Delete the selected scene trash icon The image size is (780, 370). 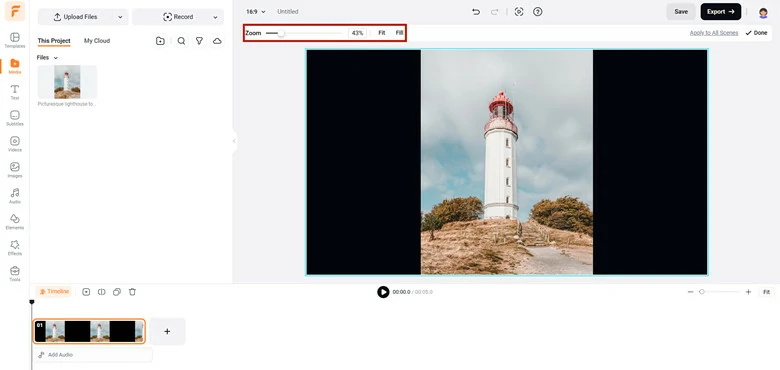[x=132, y=292]
